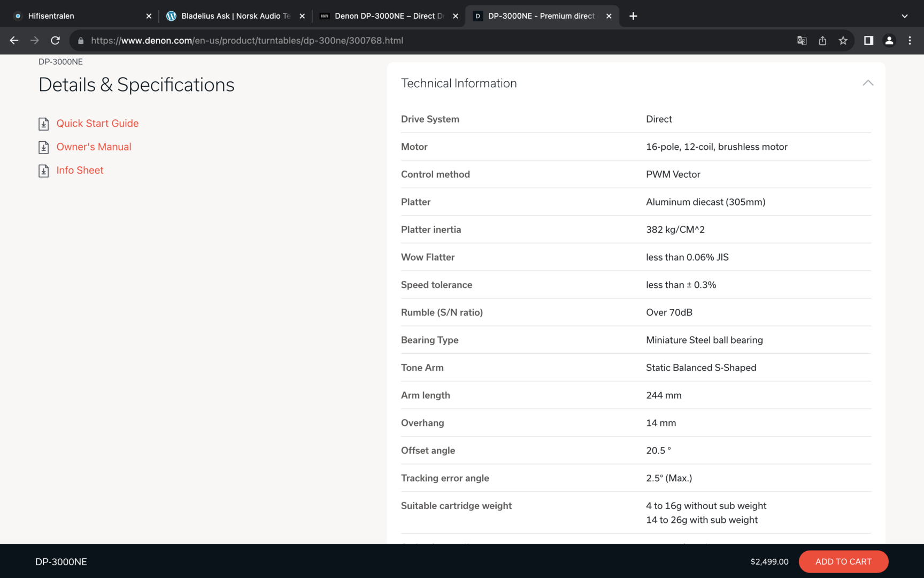This screenshot has height=578, width=924.
Task: Click the Info Sheet download icon
Action: pos(44,171)
